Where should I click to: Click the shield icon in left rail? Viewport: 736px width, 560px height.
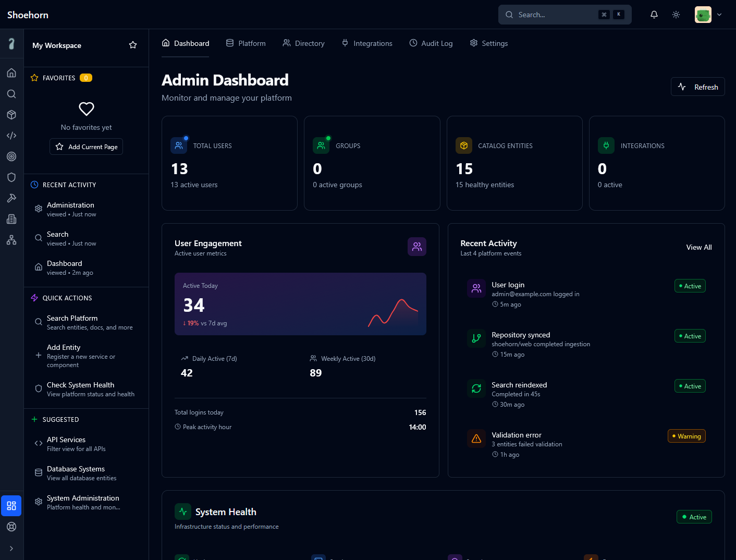click(11, 177)
